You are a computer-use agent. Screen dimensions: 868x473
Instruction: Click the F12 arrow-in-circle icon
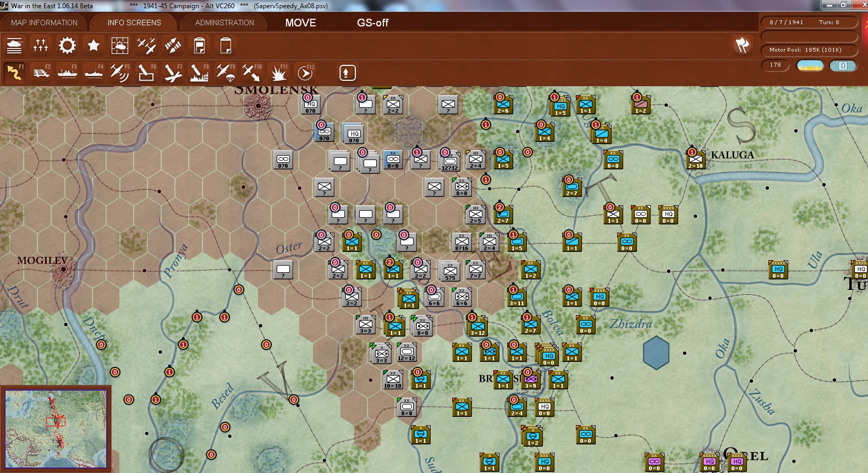pos(305,73)
